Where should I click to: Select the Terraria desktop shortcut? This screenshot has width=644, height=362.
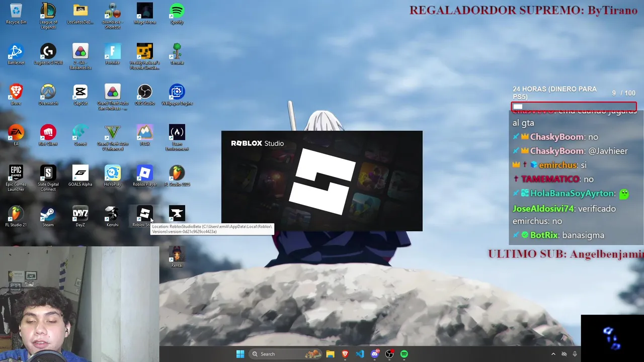coord(177,55)
